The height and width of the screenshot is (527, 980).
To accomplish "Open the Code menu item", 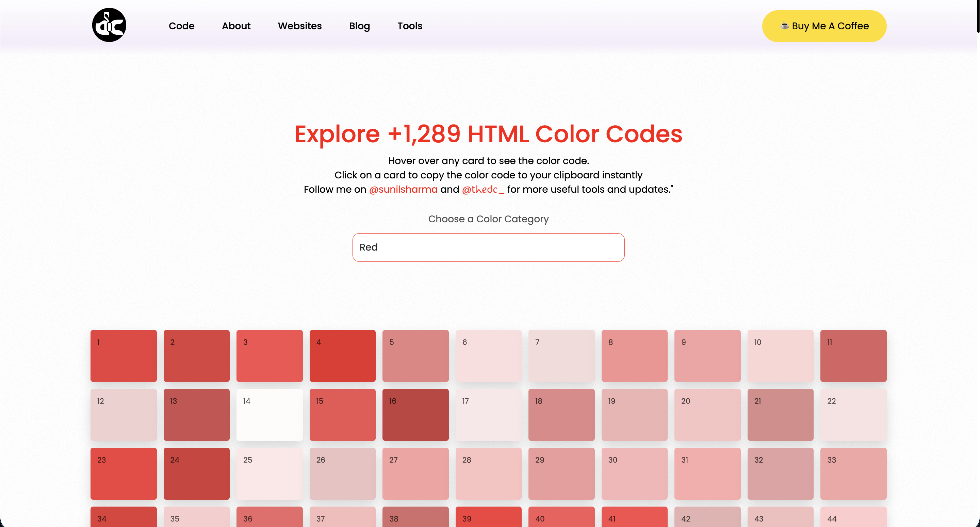I will 181,26.
